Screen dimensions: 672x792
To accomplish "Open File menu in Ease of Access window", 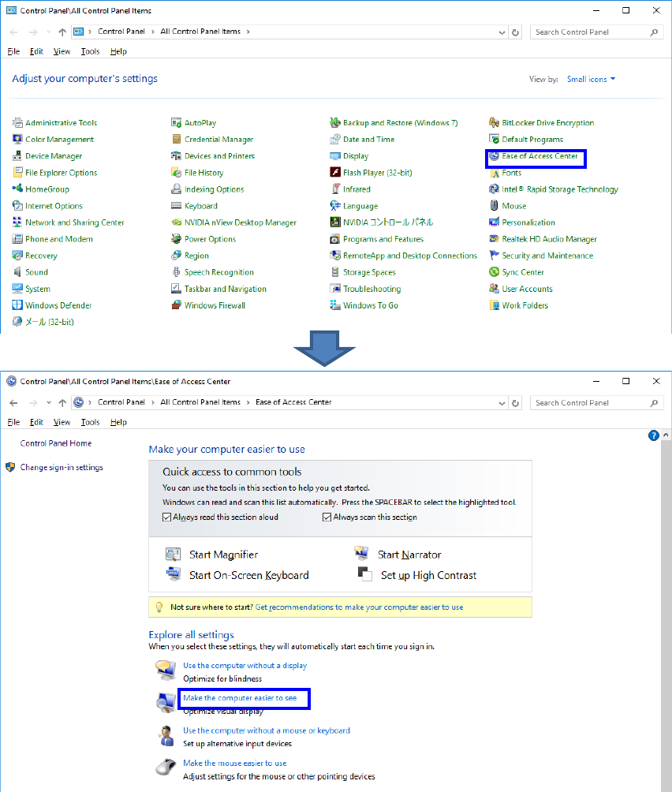I will click(13, 422).
